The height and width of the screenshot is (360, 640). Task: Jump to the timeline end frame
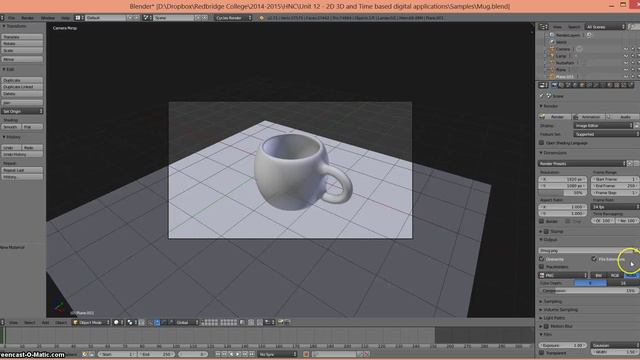[252, 354]
